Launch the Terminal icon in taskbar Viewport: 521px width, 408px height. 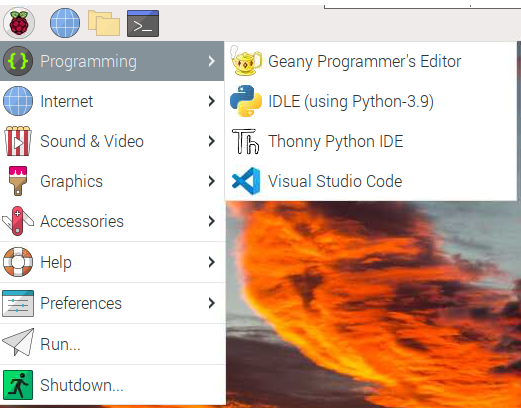pos(143,23)
